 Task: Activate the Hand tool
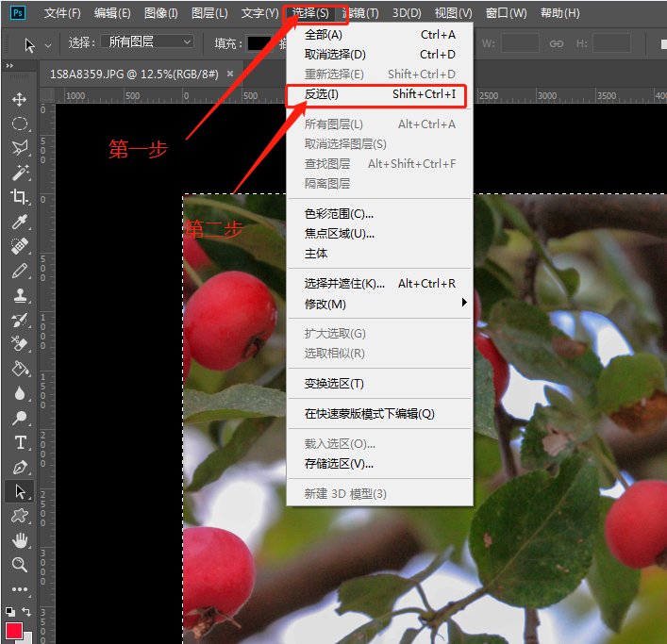(x=19, y=540)
